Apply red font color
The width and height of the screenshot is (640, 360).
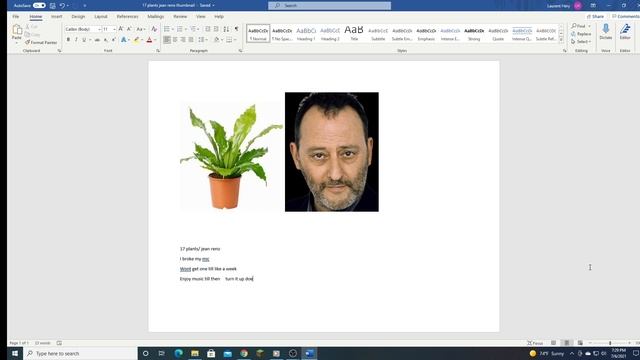149,40
